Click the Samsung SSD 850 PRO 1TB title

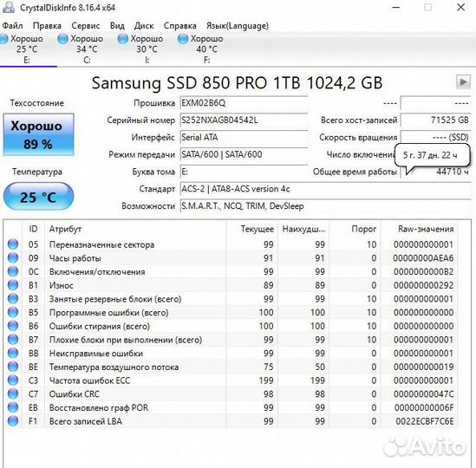(x=237, y=82)
